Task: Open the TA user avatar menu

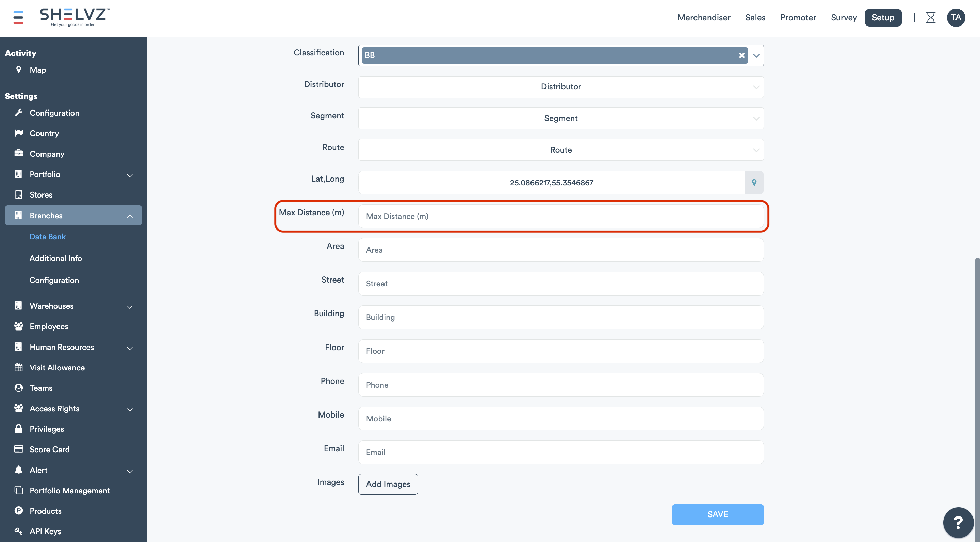Action: pos(955,17)
